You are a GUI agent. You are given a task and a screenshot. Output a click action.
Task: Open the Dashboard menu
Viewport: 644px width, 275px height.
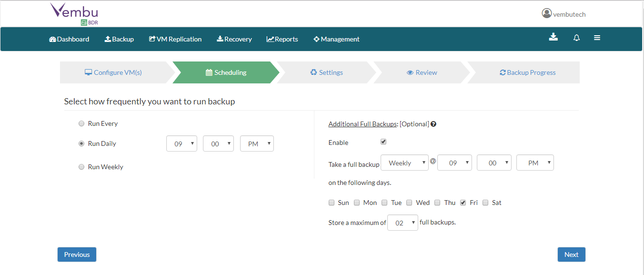click(69, 39)
